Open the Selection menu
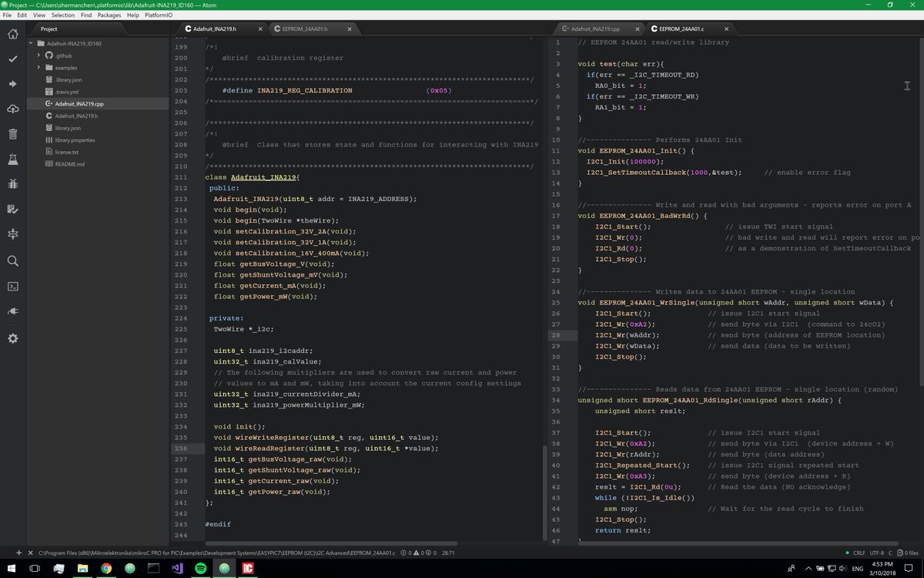924x578 pixels. tap(62, 15)
